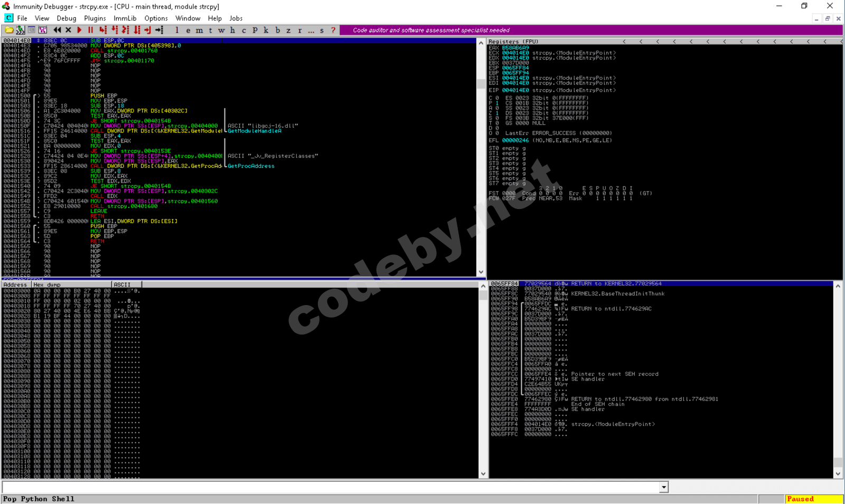Screen dimensions: 845x504
Task: Click the stack pane scroll up arrow
Action: click(x=838, y=286)
